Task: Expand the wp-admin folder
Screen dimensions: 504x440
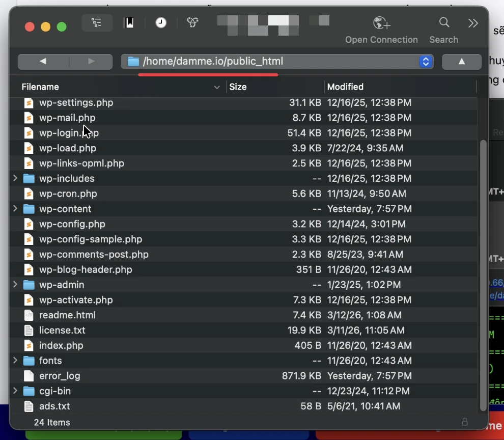Action: pyautogui.click(x=15, y=284)
